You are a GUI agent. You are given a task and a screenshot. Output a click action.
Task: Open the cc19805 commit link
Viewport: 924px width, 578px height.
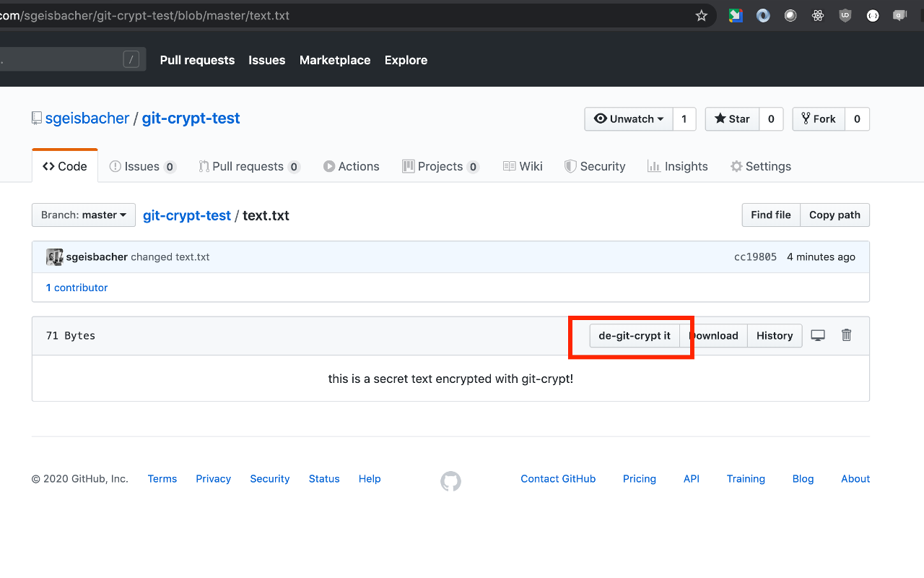[755, 256]
